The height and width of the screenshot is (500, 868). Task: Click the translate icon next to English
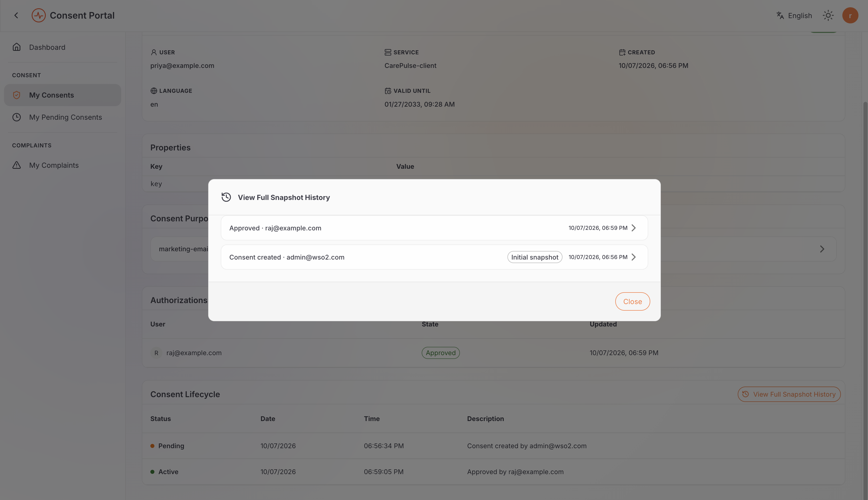[x=780, y=15]
